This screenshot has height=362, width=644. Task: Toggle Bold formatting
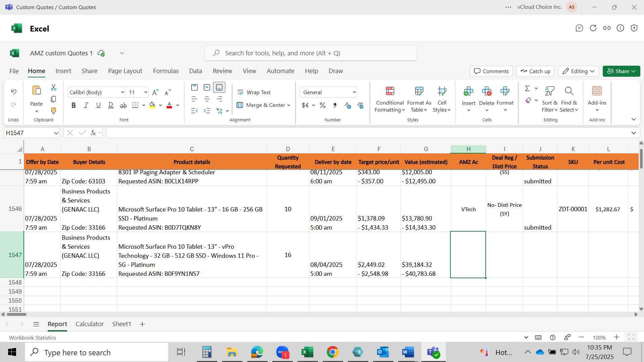[73, 105]
